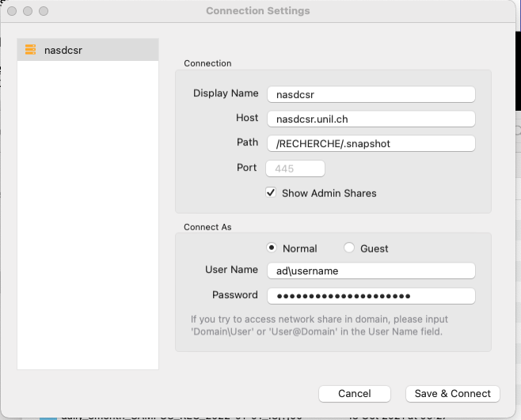Click the Host field with nasdcsr.unil.ch
This screenshot has height=420, width=521.
click(371, 119)
